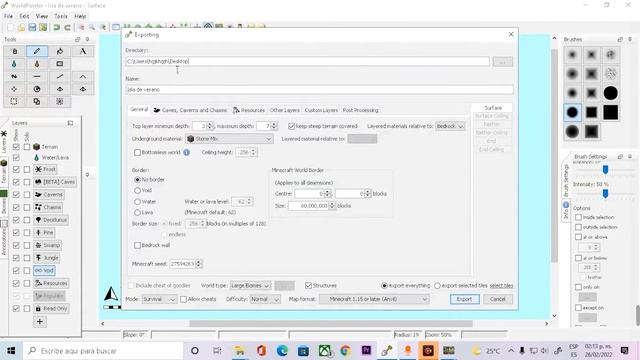
Task: Select the Terrain layer button
Action: pos(46,147)
